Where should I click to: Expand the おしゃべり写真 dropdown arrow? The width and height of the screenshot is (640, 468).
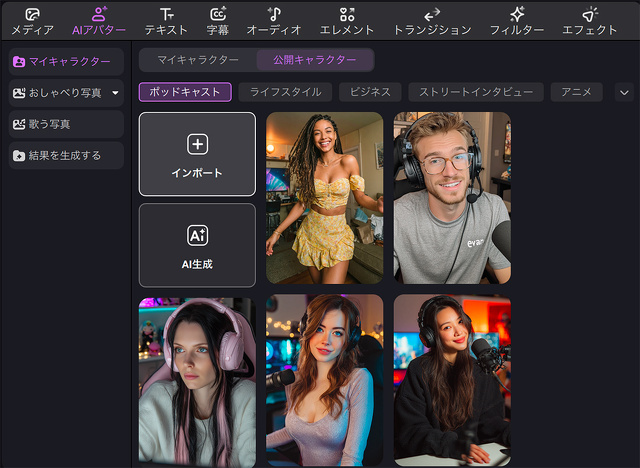[x=116, y=93]
